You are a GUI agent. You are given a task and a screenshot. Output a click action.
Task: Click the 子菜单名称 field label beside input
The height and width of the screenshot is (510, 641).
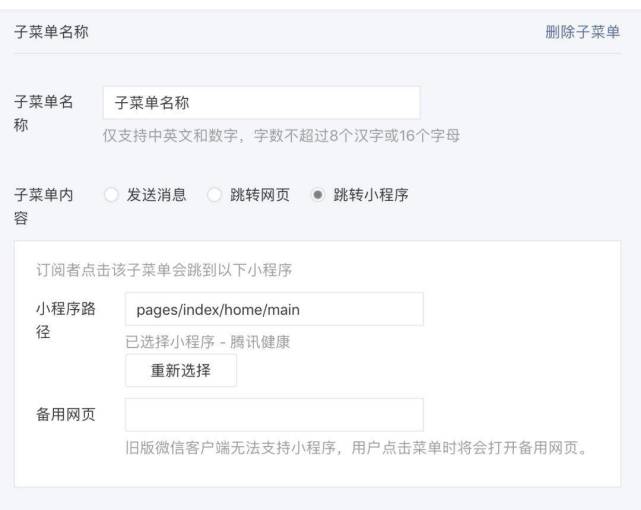tap(44, 113)
